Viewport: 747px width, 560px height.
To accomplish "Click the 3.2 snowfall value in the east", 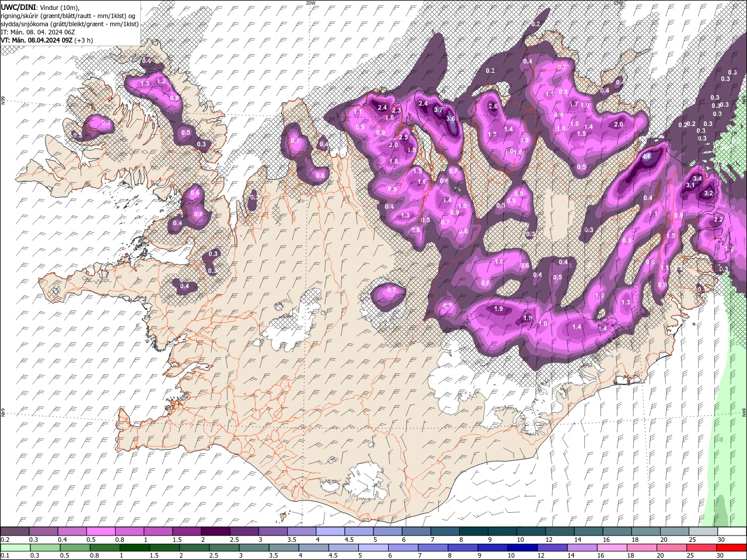I will pos(709,193).
